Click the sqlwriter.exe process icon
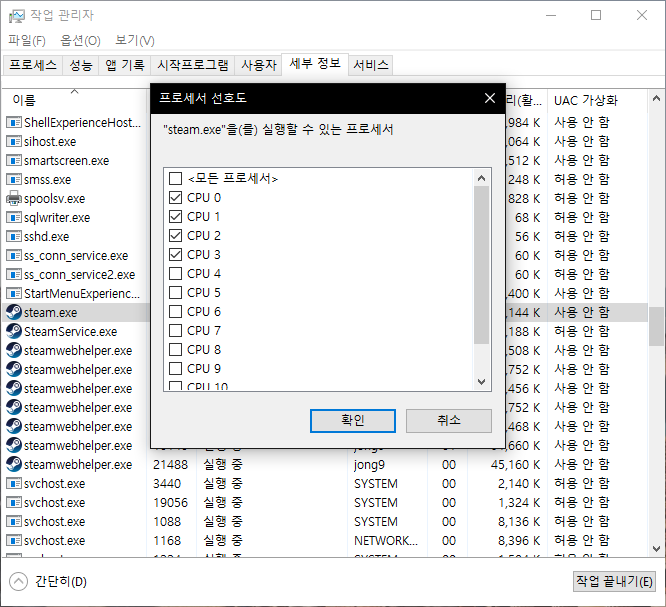 [x=14, y=217]
